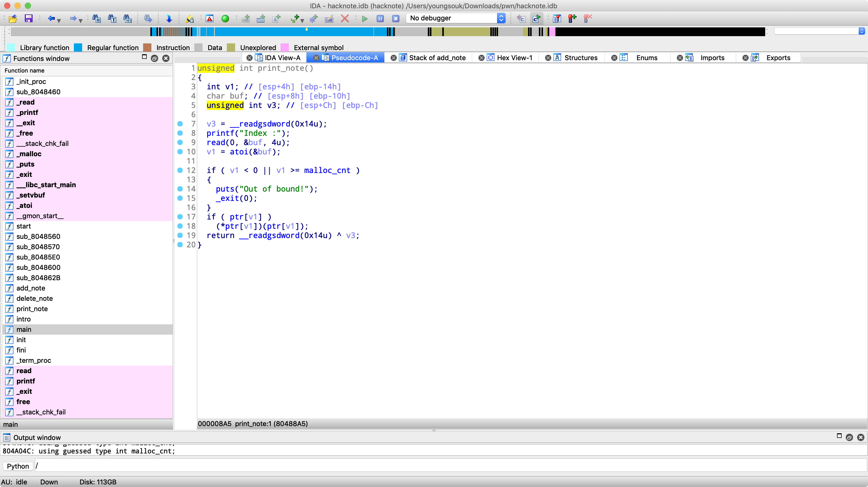Click the blue asterisk-plus toolbar icon
Viewport: 868px width, 487px height.
click(314, 19)
